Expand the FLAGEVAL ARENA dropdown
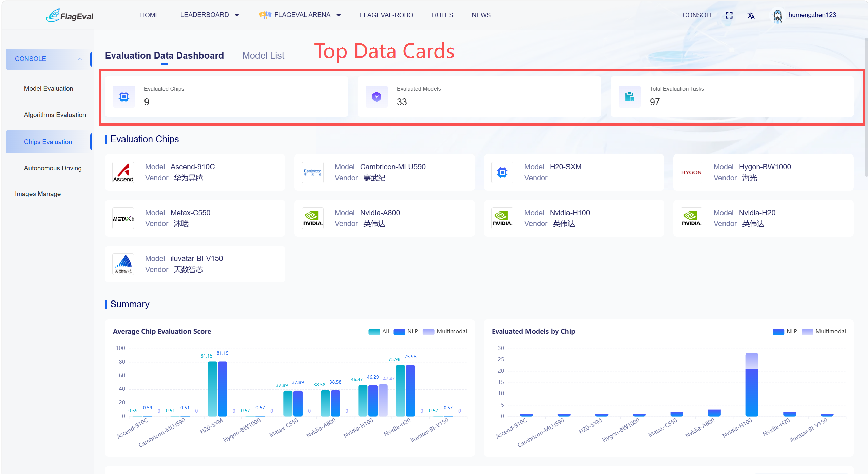The image size is (868, 474). pos(300,15)
